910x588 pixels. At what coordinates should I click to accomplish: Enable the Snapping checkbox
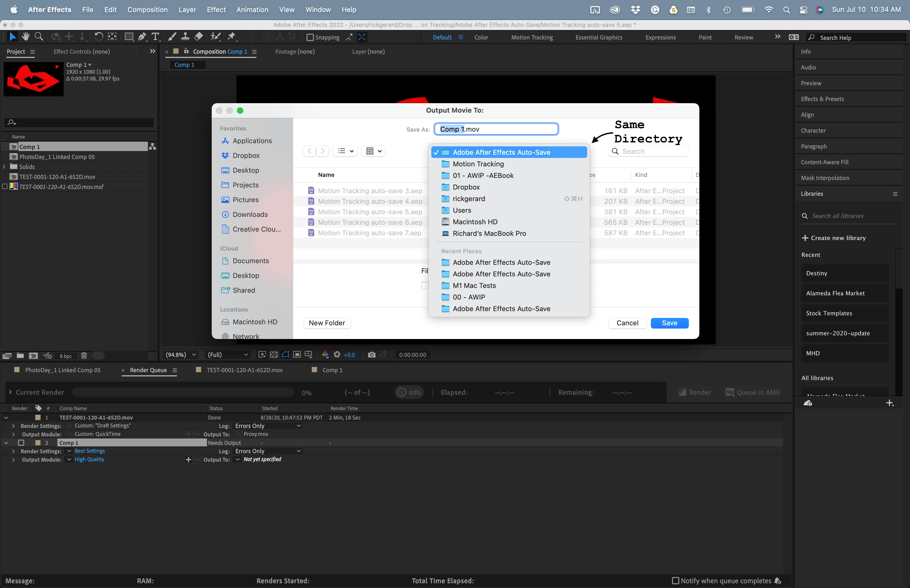pyautogui.click(x=310, y=37)
